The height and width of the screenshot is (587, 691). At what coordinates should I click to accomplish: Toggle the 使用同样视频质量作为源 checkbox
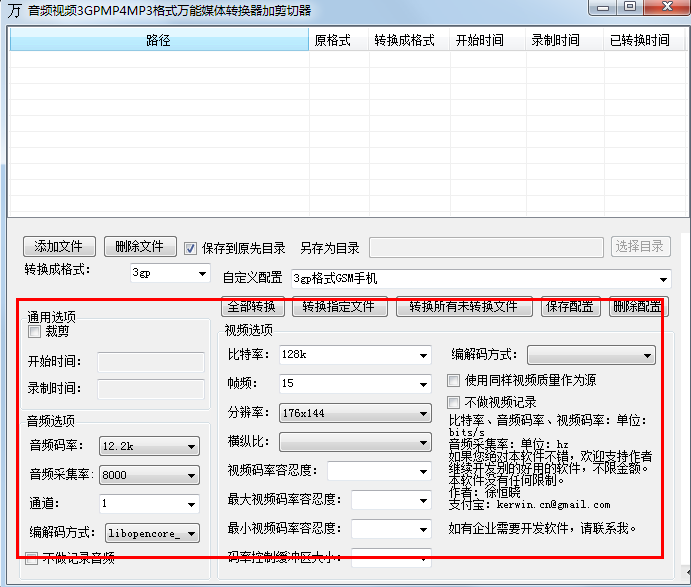click(453, 380)
